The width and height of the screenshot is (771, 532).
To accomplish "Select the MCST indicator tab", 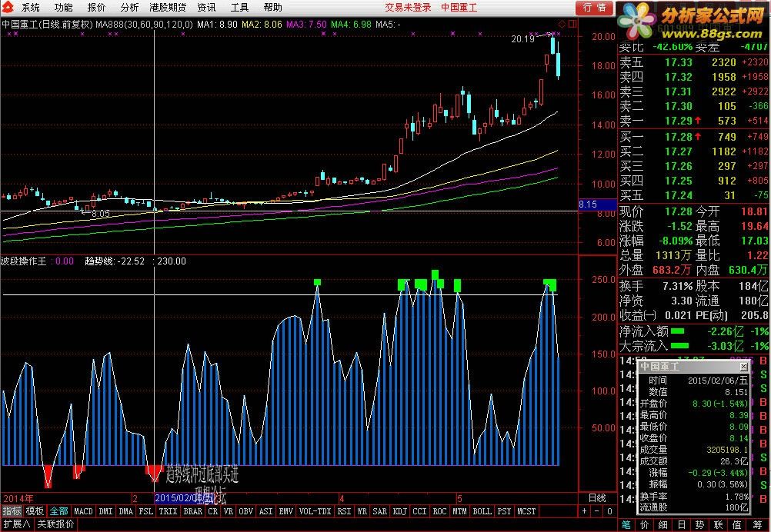I will click(x=526, y=511).
